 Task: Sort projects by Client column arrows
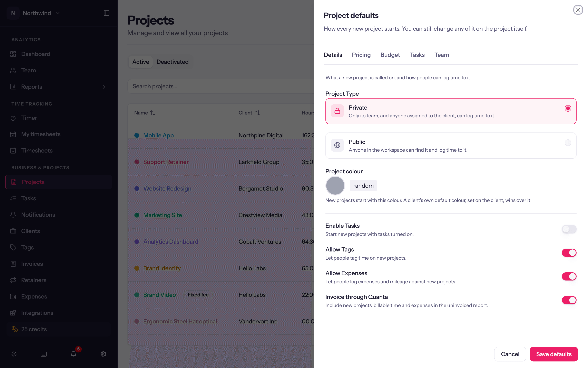point(257,113)
